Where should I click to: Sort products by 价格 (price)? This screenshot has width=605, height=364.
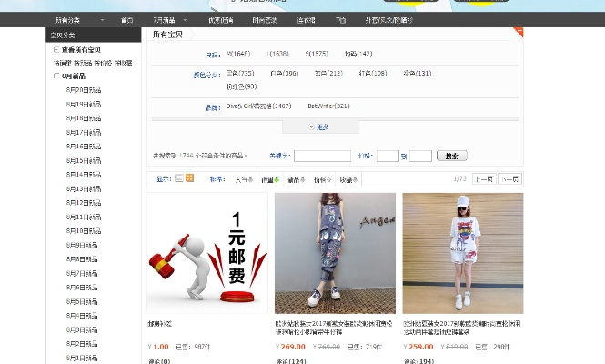322,179
